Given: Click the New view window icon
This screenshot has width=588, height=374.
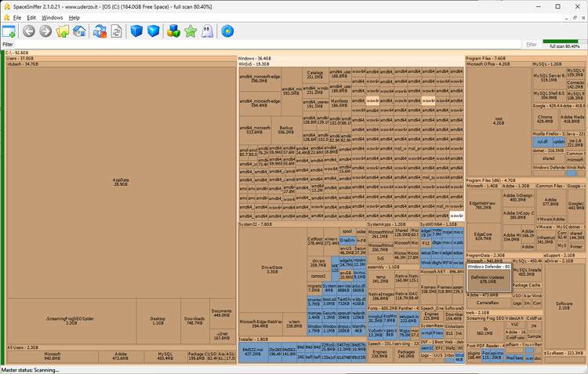Looking at the screenshot, I should point(9,31).
